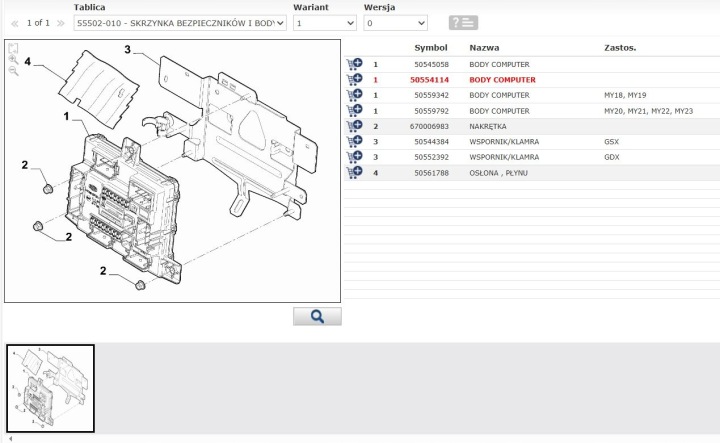
Task: Click the NAKRĘTKA name cell
Action: coord(488,126)
